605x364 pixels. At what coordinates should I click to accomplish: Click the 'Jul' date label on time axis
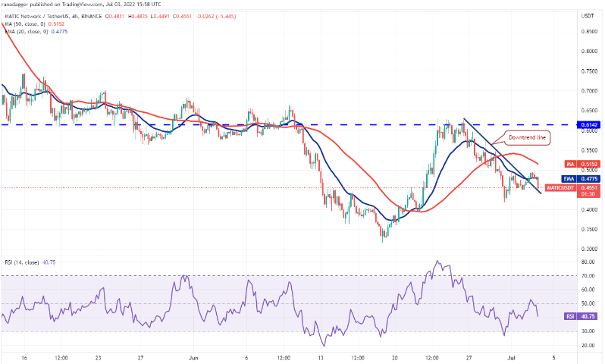tap(512, 358)
